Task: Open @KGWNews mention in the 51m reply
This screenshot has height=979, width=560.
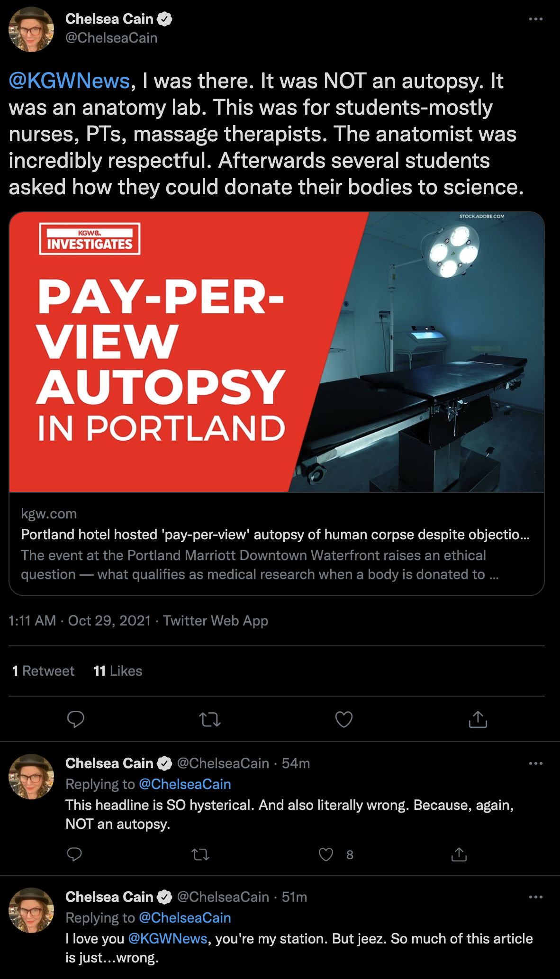Action: (x=168, y=939)
